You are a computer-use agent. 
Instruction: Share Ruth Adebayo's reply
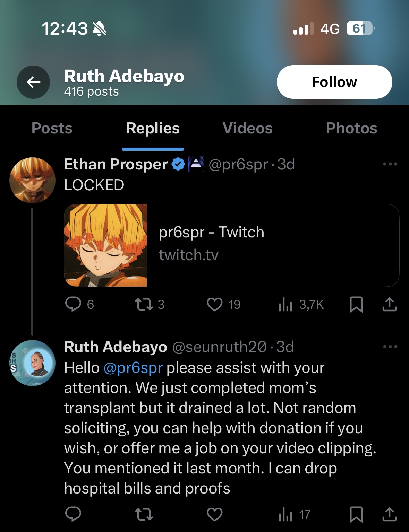point(389,514)
